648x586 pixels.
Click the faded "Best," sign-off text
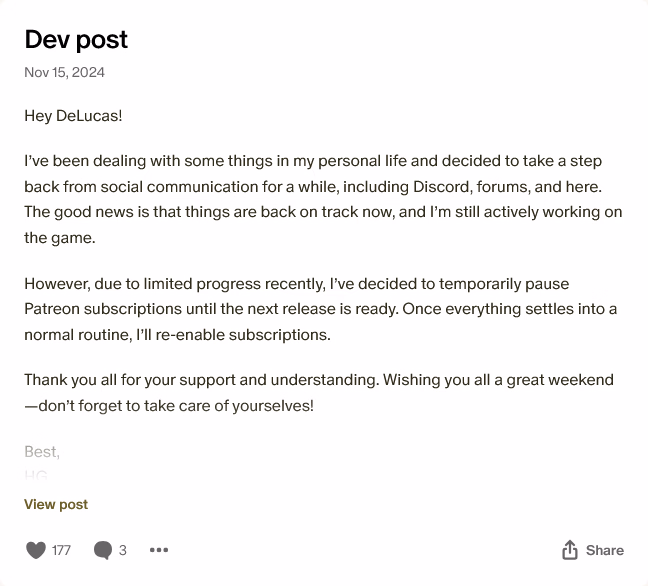coord(42,452)
